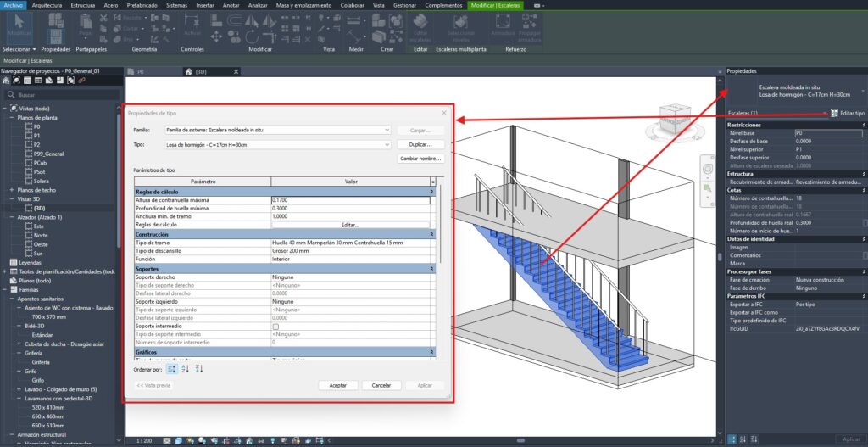Open the Arquitectura ribbon tab

[47, 5]
